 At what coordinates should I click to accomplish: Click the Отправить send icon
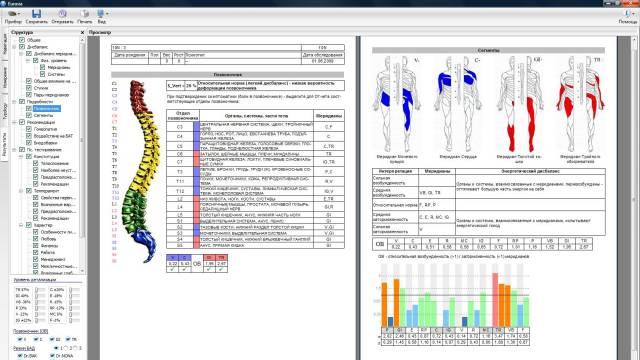(x=62, y=13)
